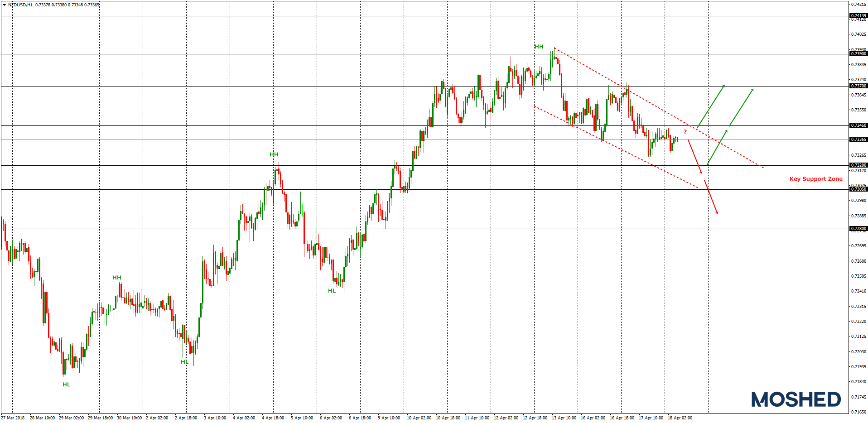Click the HH label near the chart top
Viewport: 868px width, 423px height.
(x=538, y=46)
